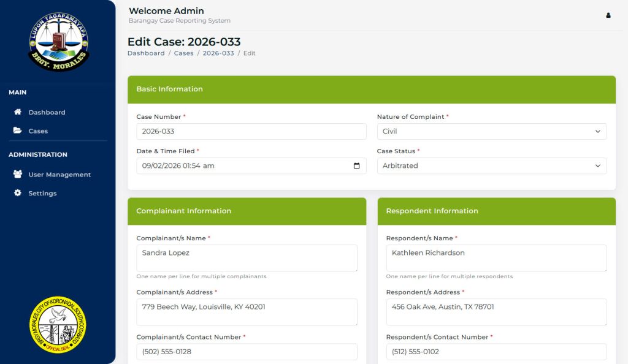Click the Case Number input field

pyautogui.click(x=251, y=132)
